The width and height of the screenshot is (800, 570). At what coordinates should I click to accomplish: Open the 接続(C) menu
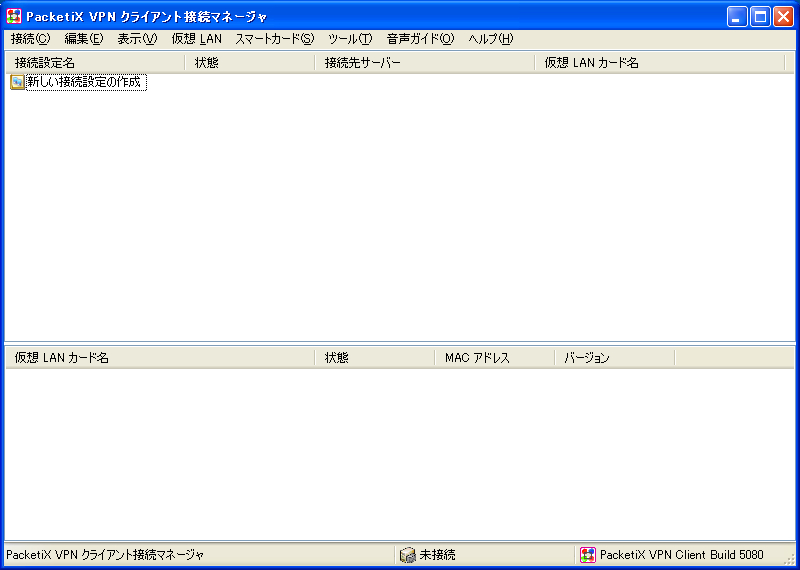31,39
